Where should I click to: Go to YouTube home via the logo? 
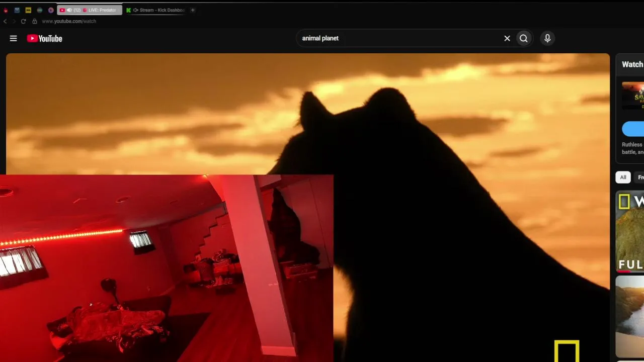click(44, 38)
